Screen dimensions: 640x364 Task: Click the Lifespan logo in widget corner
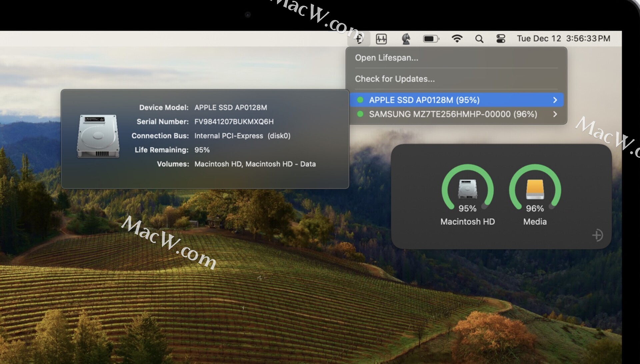click(598, 235)
